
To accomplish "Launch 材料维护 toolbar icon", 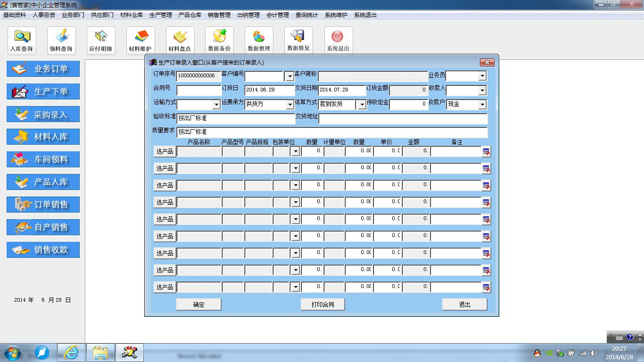I will pos(140,41).
